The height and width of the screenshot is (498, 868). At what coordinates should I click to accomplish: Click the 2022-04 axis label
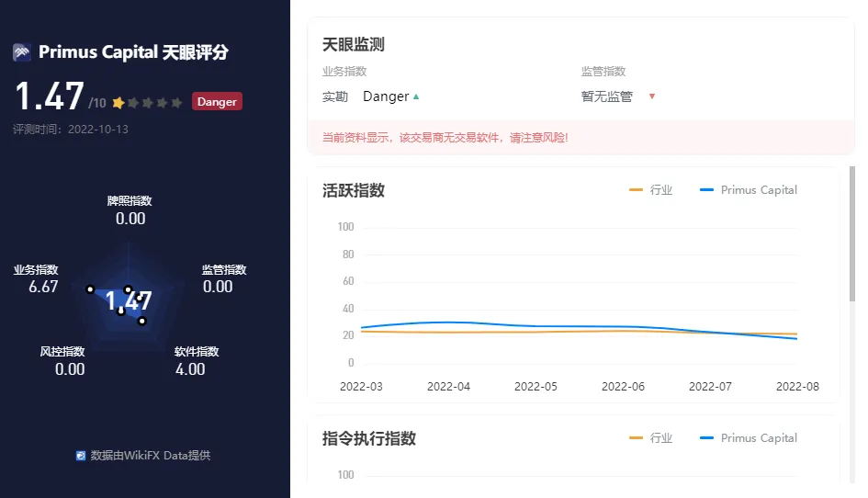coord(448,387)
